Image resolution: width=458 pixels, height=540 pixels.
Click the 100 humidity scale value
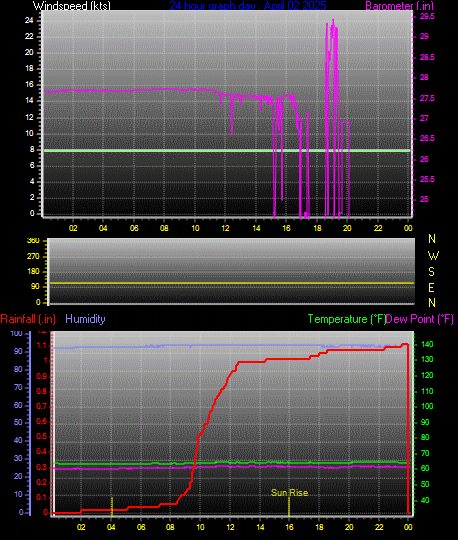17,333
